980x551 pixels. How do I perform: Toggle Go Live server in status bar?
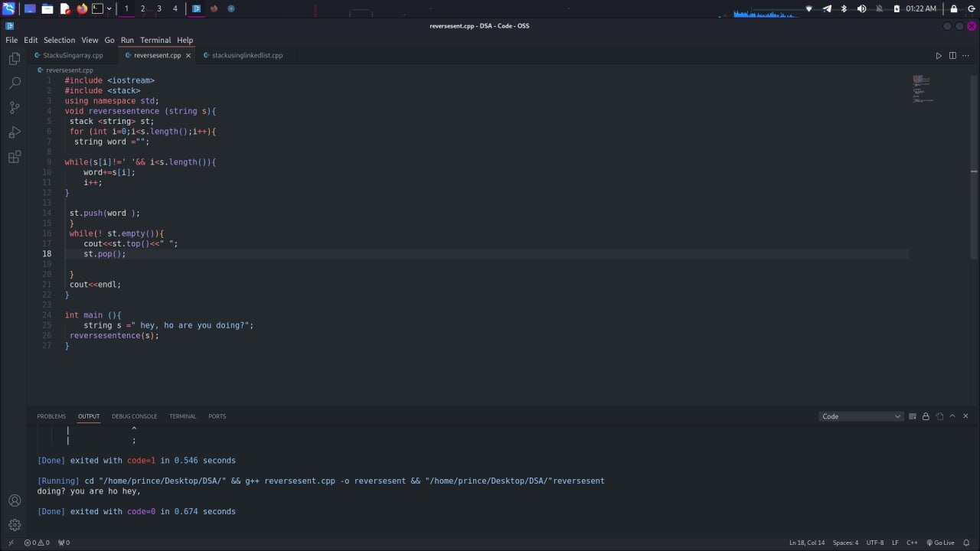pos(939,543)
